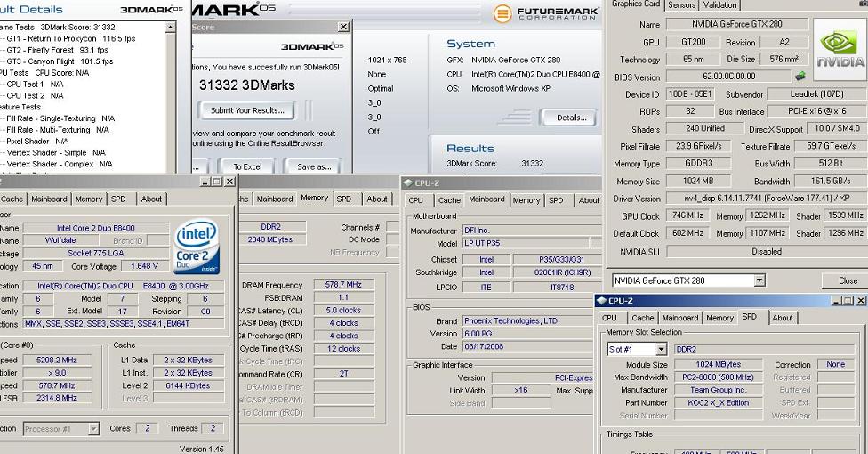Click the NVIDIA SLI Disabled field
868x454 pixels.
point(766,252)
